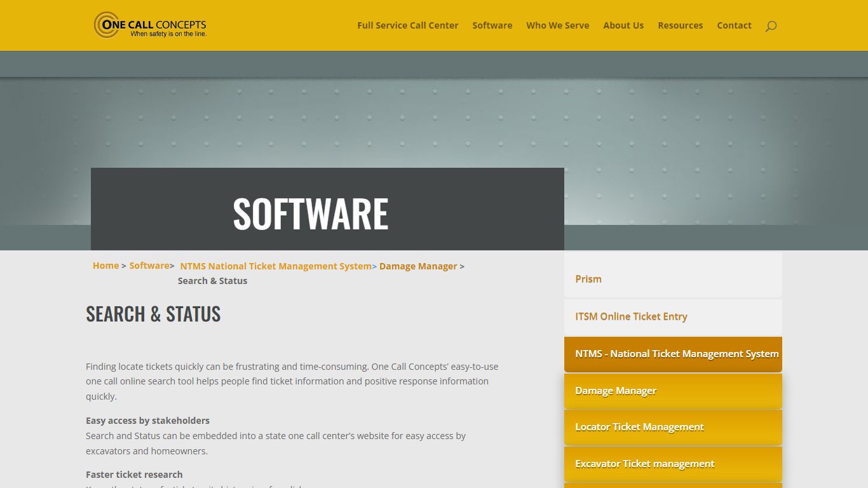868x488 pixels.
Task: Select ITSM Online Ticket Entry sidebar item
Action: [673, 316]
